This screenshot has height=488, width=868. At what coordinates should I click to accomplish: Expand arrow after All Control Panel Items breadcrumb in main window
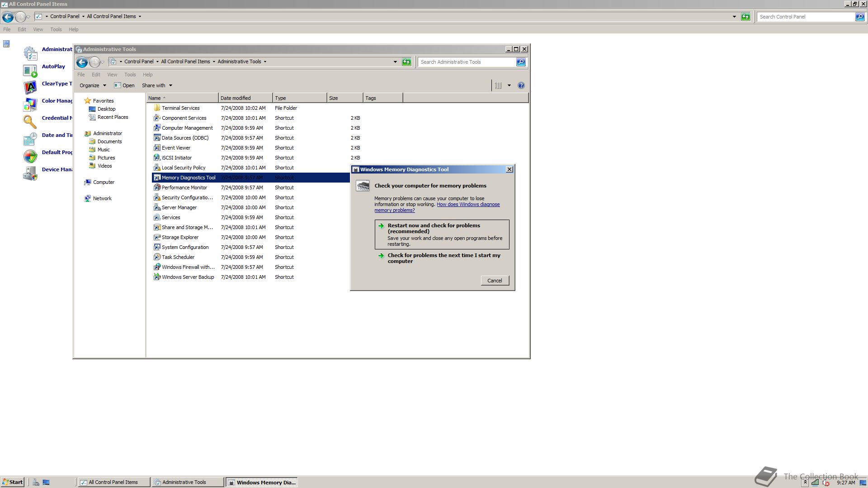coord(140,16)
